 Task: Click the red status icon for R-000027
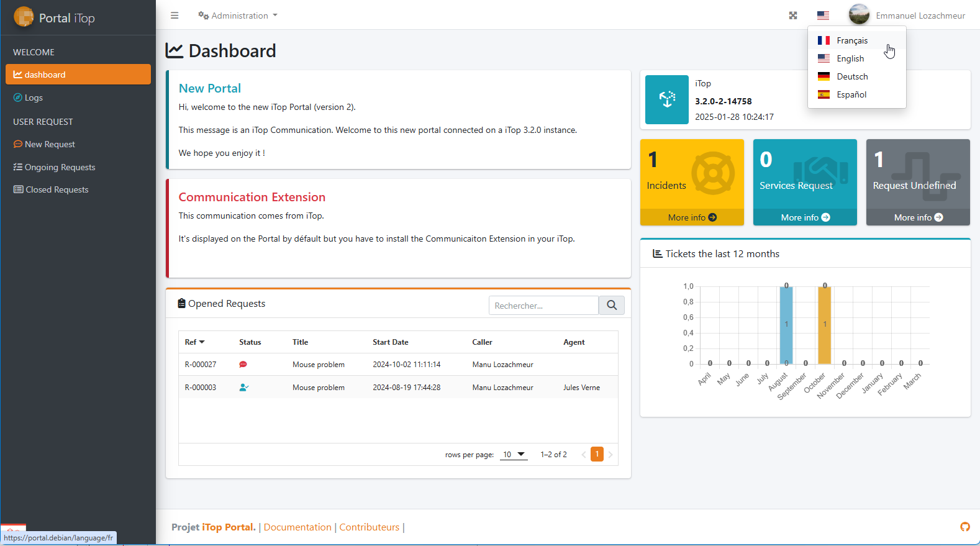click(x=243, y=365)
